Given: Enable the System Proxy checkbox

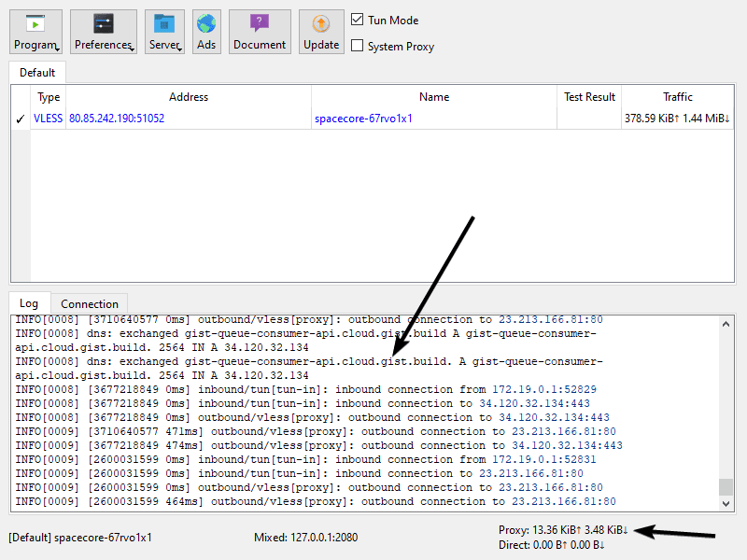Looking at the screenshot, I should [x=358, y=46].
